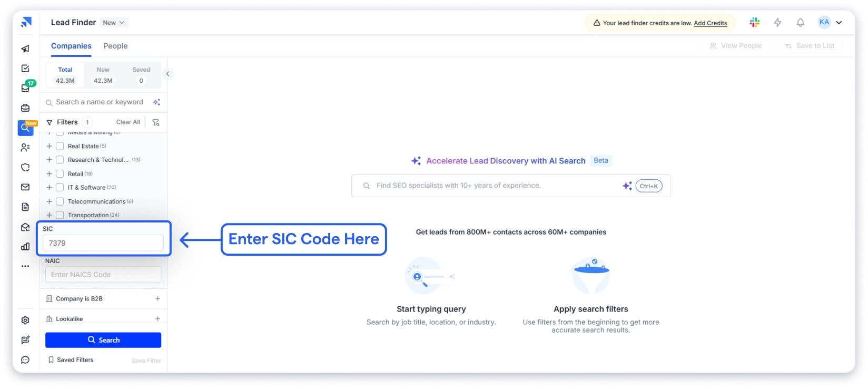The width and height of the screenshot is (868, 388).
Task: Expand the Company is B2B filter
Action: click(157, 298)
